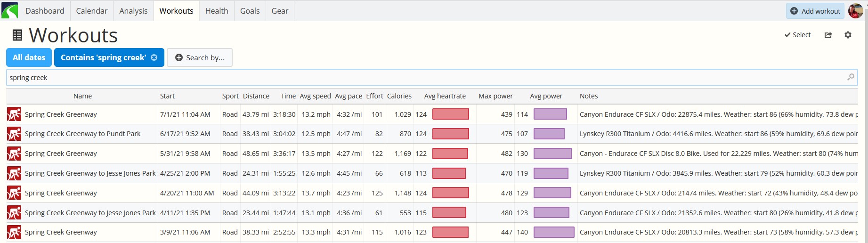Expand the Search by... options

200,57
